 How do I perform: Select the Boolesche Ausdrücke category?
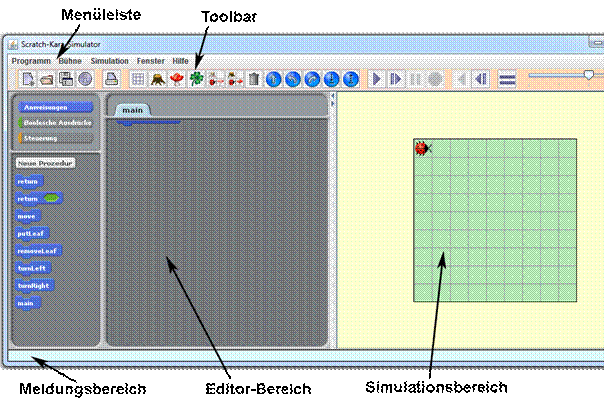point(55,122)
